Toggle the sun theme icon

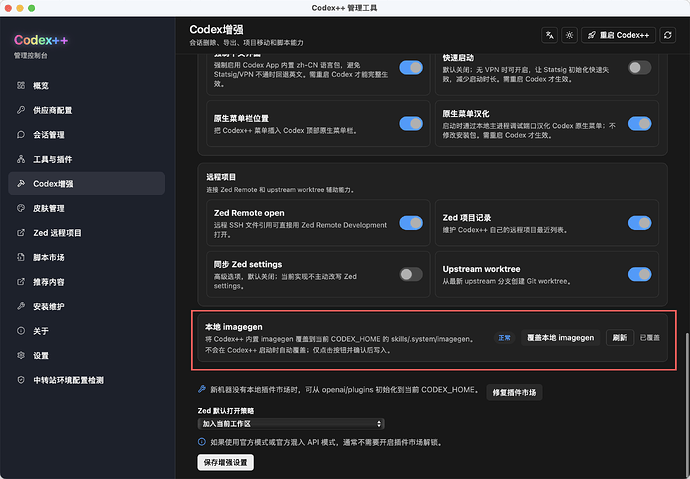(569, 35)
